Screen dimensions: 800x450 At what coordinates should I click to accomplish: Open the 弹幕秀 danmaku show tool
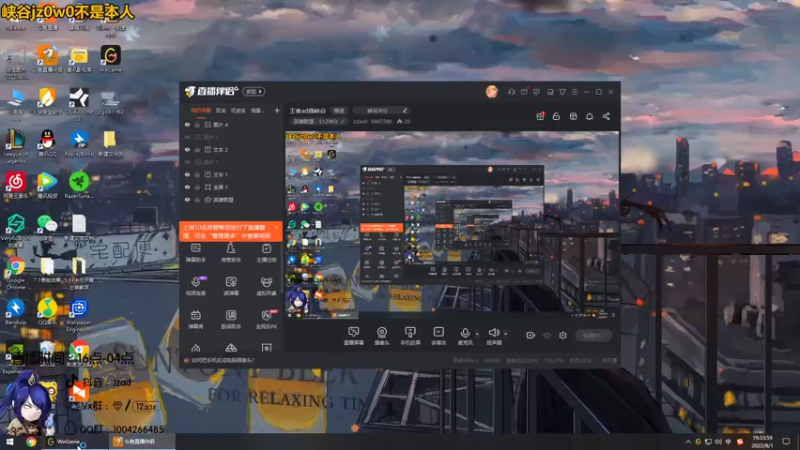point(195,319)
